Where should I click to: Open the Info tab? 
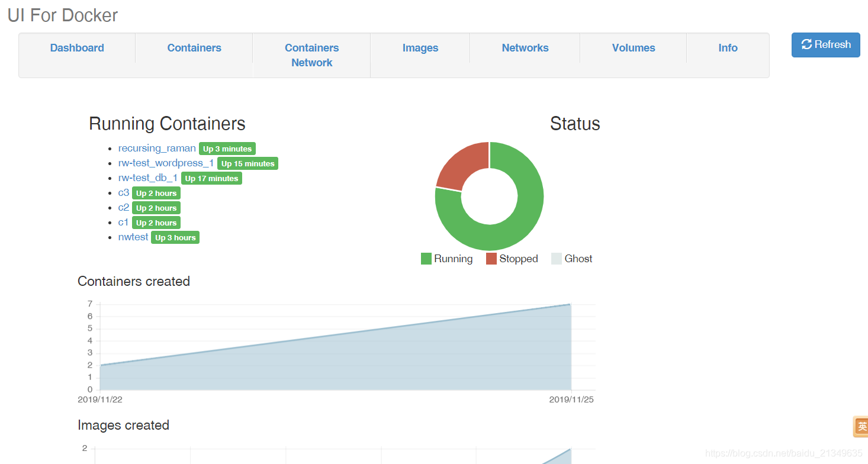pyautogui.click(x=728, y=48)
